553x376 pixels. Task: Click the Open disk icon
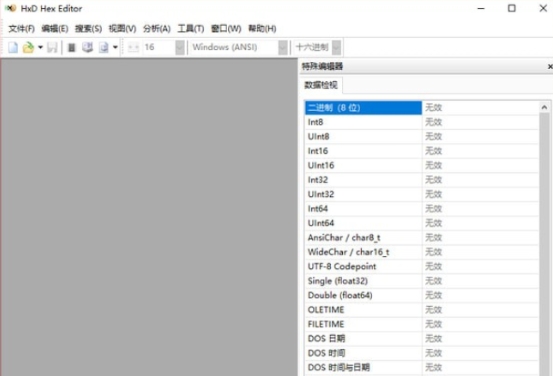pos(87,47)
